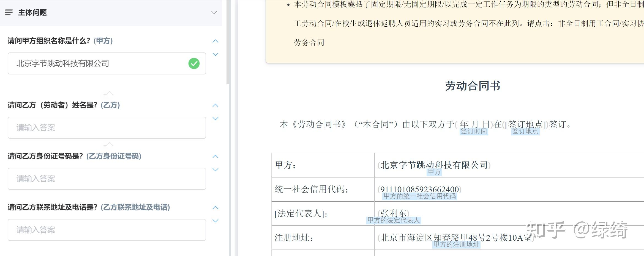Click the 劳动合同书 document title
Image resolution: width=644 pixels, height=256 pixels.
[x=473, y=86]
